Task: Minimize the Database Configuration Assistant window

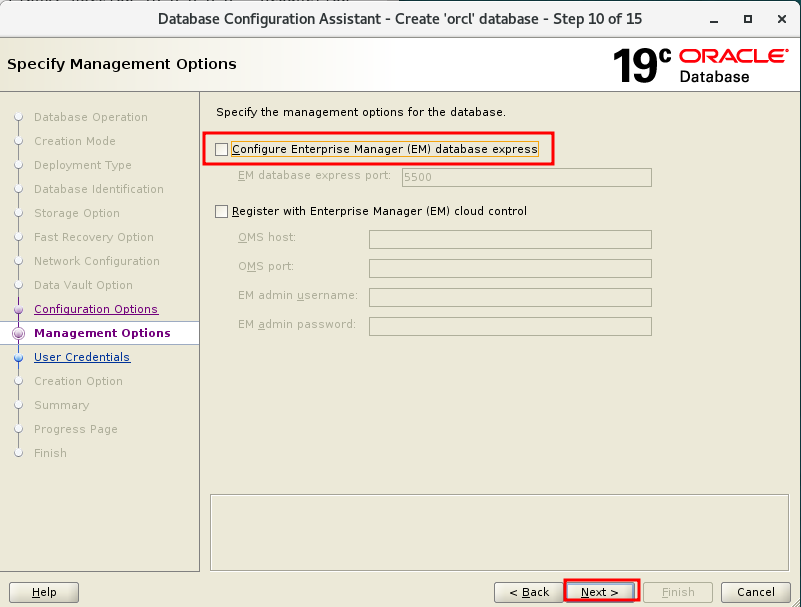Action: (714, 19)
